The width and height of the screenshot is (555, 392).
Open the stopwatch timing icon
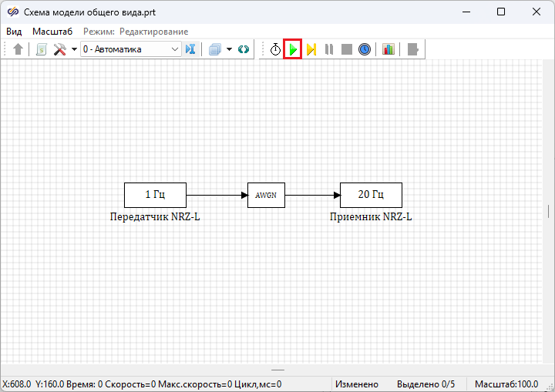275,49
